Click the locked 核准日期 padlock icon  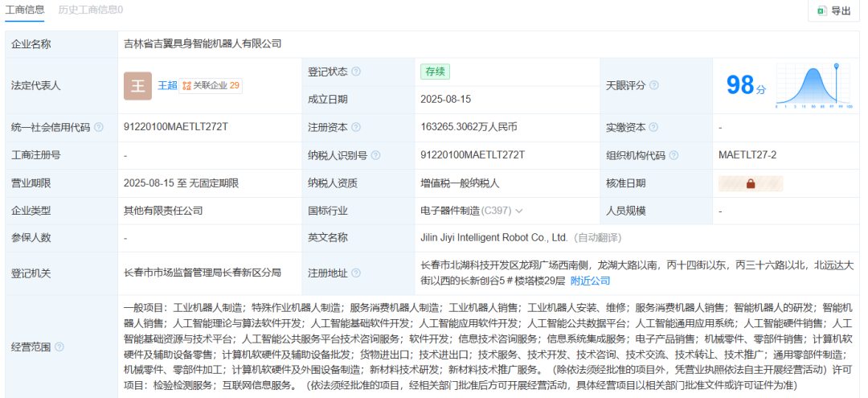(751, 183)
